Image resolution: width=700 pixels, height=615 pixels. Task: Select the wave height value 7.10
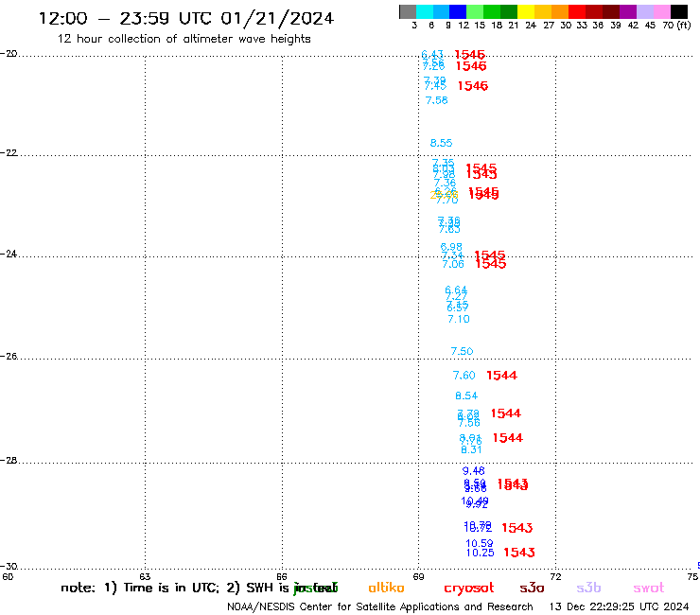[459, 319]
